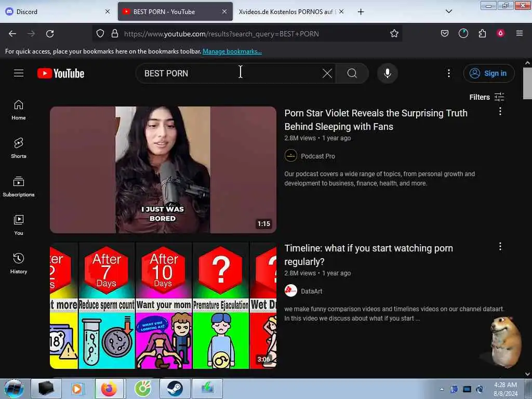Screen dimensions: 532x399
Task: Open Subscriptions in the YouTube sidebar
Action: [x=19, y=187]
